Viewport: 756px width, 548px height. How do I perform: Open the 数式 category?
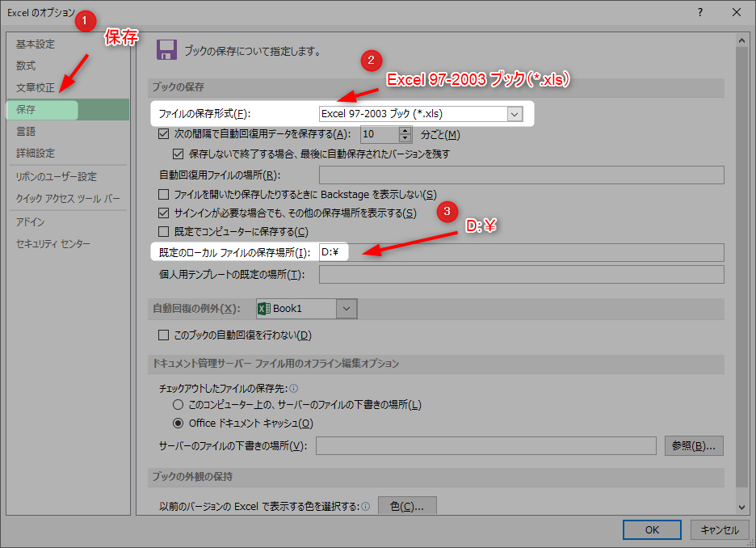click(x=26, y=65)
